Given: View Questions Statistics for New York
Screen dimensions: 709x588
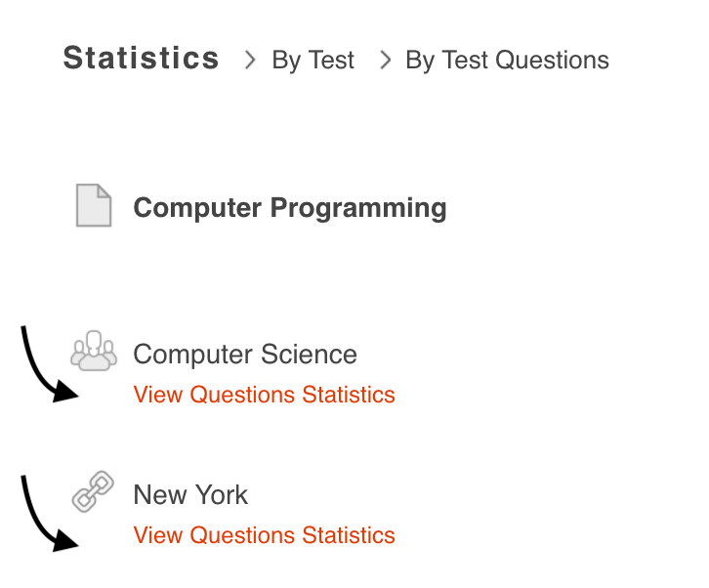Looking at the screenshot, I should pyautogui.click(x=264, y=535).
